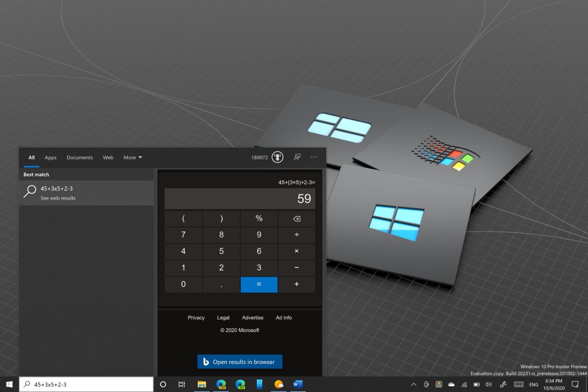Click the 5 key on the calculator
This screenshot has height=392, width=588.
[x=221, y=251]
